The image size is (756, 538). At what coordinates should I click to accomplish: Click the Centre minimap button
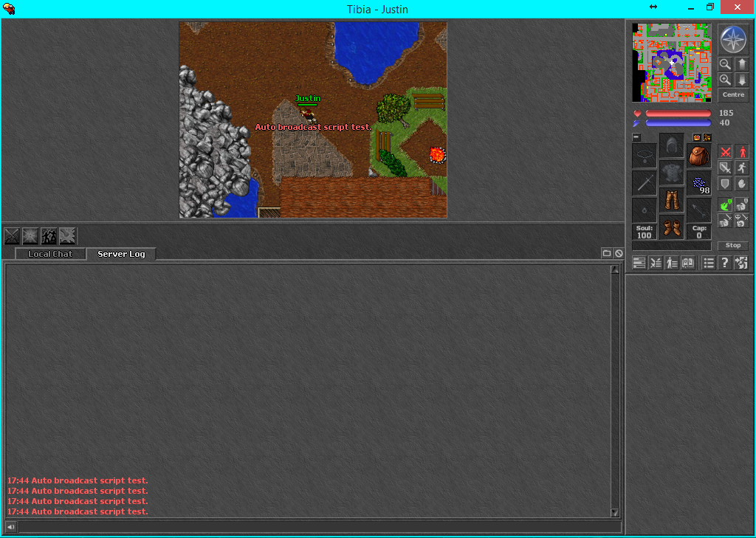point(733,94)
